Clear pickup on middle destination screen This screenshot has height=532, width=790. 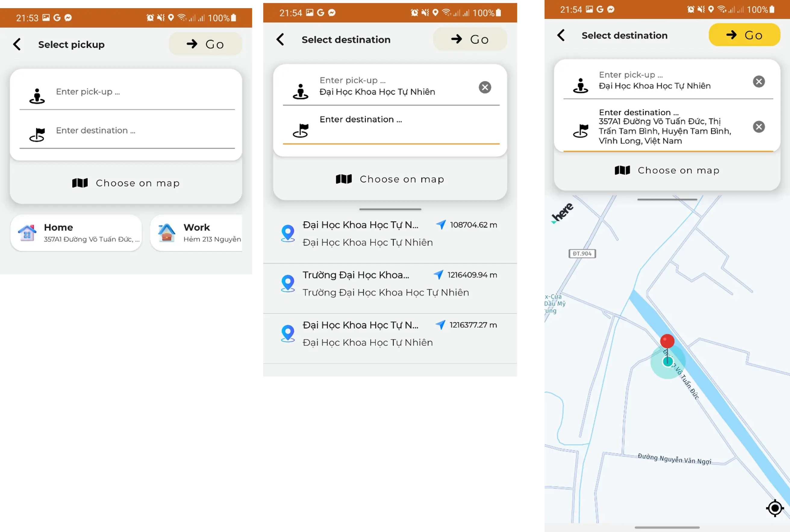pos(485,88)
